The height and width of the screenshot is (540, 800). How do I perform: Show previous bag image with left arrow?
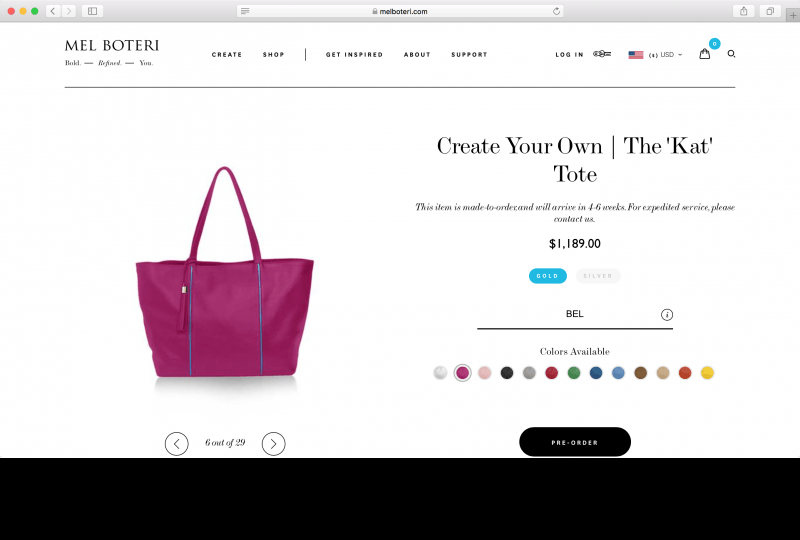(x=177, y=444)
